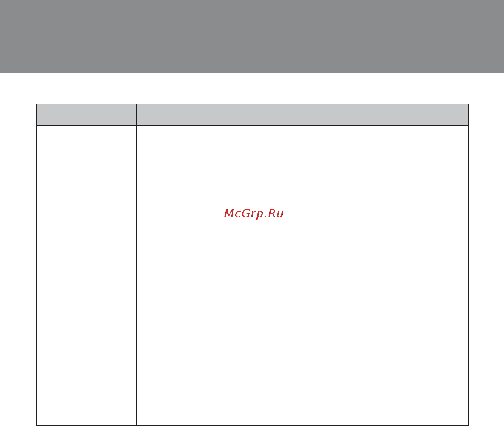504x426 pixels.
Task: Click the third row group's first-column cell
Action: click(x=86, y=244)
